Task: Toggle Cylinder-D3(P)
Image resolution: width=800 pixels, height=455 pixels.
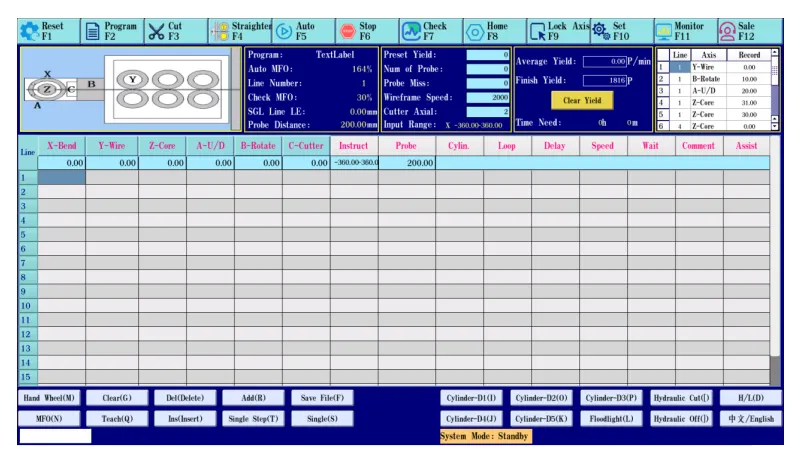Action: click(x=611, y=398)
